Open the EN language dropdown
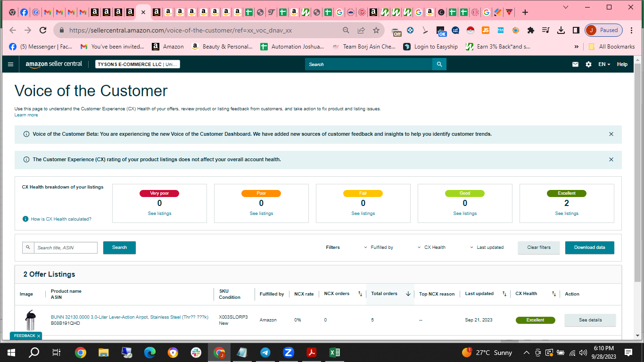644x362 pixels. 604,64
